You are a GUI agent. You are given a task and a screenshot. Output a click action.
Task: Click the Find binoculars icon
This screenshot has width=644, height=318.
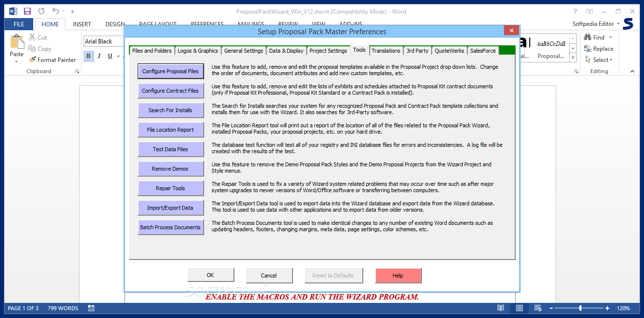588,37
